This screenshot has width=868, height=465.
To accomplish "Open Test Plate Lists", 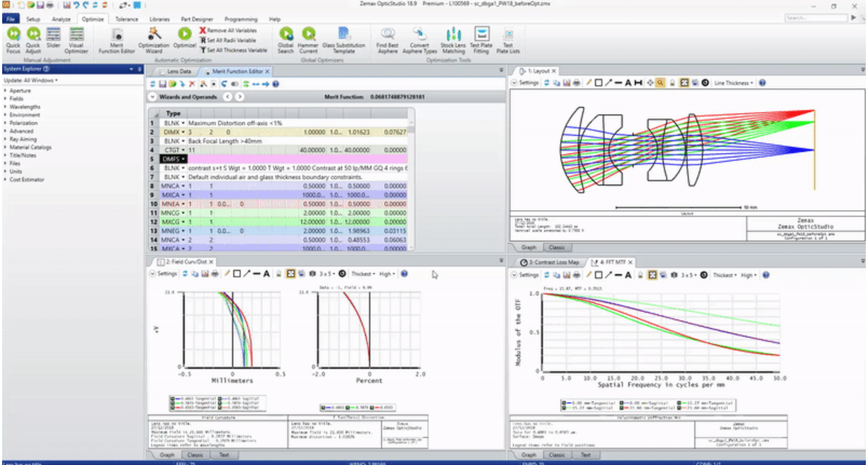I will [508, 40].
